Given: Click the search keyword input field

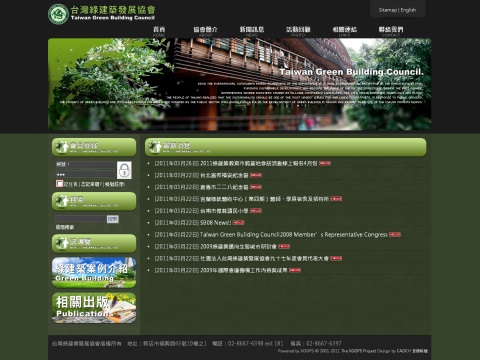Looking at the screenshot, I should 81,219.
